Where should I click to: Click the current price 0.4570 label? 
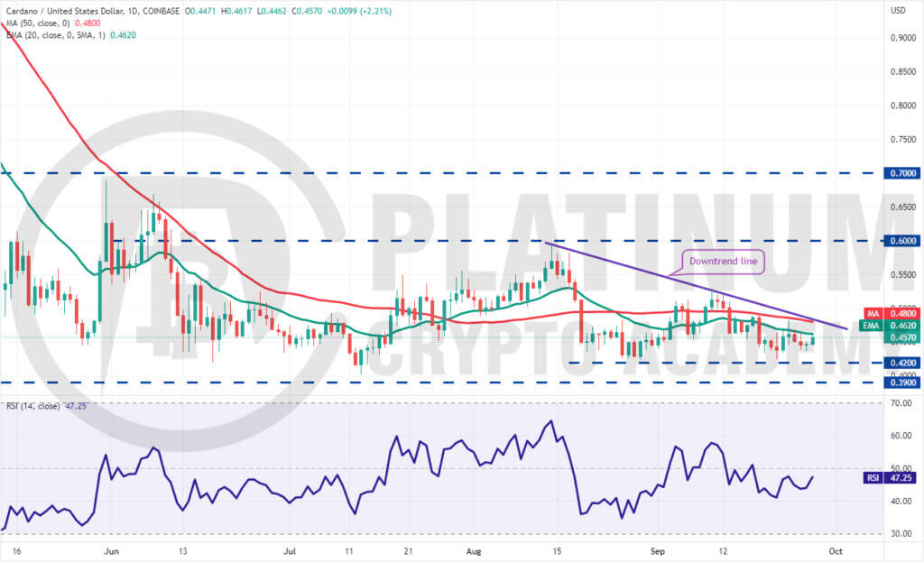[x=902, y=337]
